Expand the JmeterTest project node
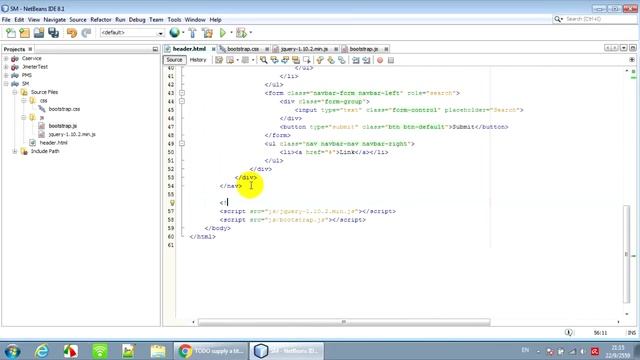This screenshot has height=360, width=640. [x=6, y=67]
